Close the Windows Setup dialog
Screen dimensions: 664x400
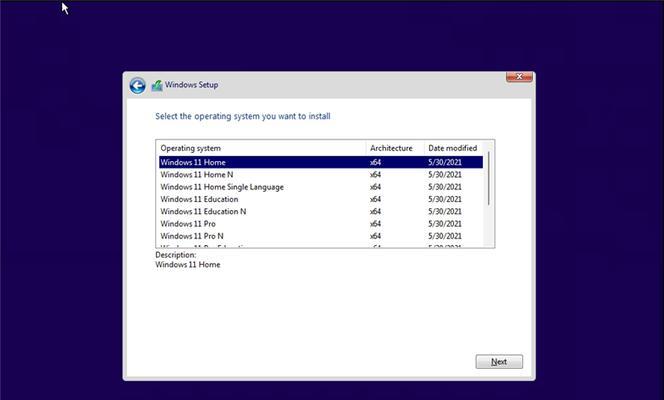519,77
